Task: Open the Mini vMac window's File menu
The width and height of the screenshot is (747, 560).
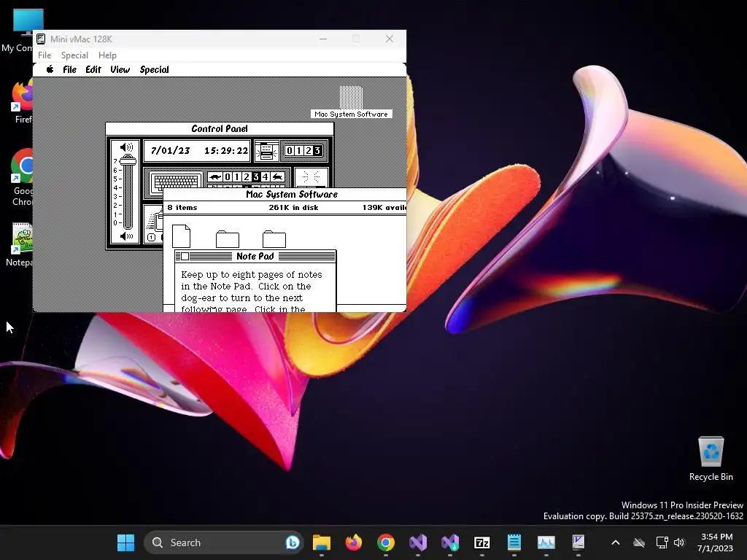Action: tap(44, 55)
